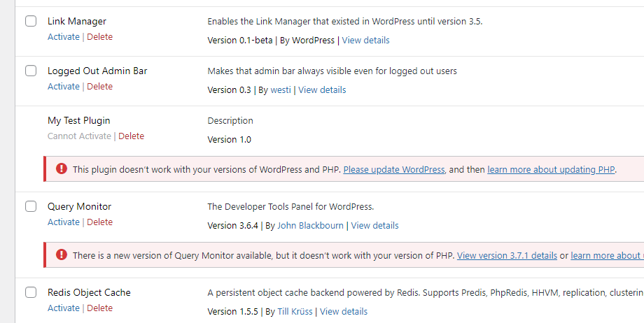
Task: Open John Blackbourn author link
Action: (x=310, y=225)
